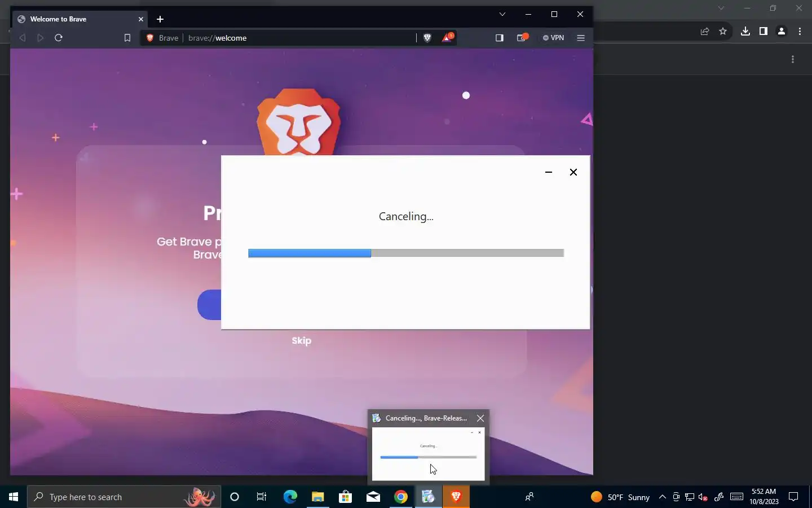The width and height of the screenshot is (812, 508).
Task: Open page three-dot options below Chrome toolbar
Action: [793, 59]
